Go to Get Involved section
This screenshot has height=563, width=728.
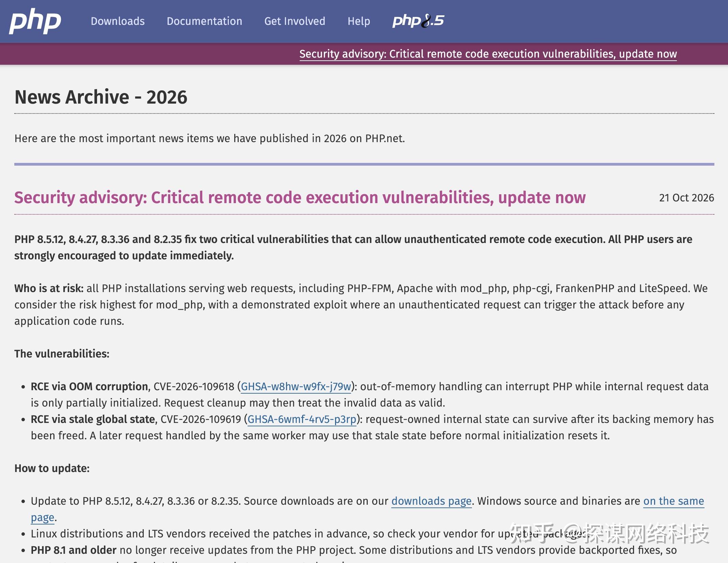pos(295,21)
